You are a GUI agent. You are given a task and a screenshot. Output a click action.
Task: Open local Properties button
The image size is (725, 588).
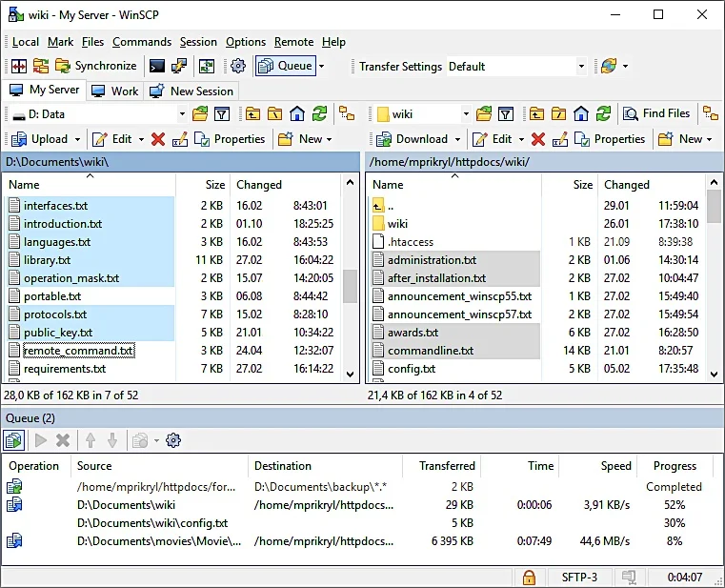pyautogui.click(x=230, y=139)
